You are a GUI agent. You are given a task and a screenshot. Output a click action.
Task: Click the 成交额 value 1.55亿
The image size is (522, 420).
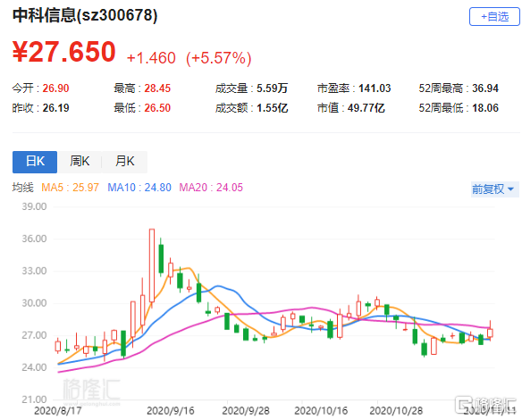click(x=272, y=108)
